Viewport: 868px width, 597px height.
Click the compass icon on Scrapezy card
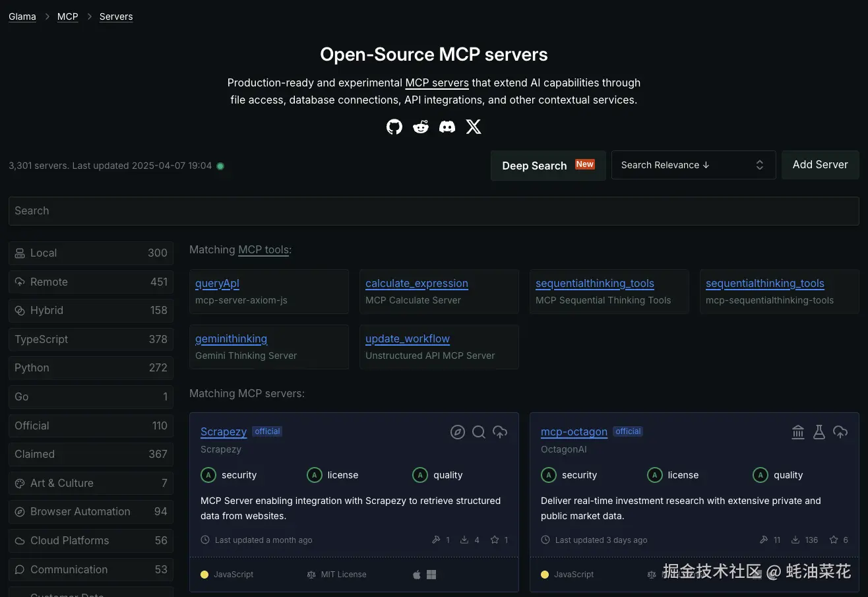click(x=458, y=432)
